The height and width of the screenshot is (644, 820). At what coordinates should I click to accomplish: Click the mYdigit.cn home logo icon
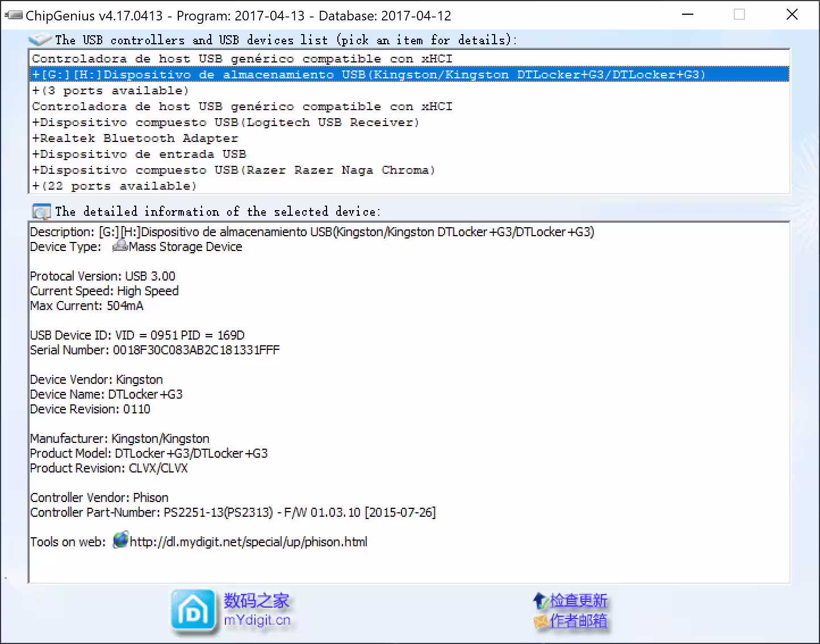194,611
